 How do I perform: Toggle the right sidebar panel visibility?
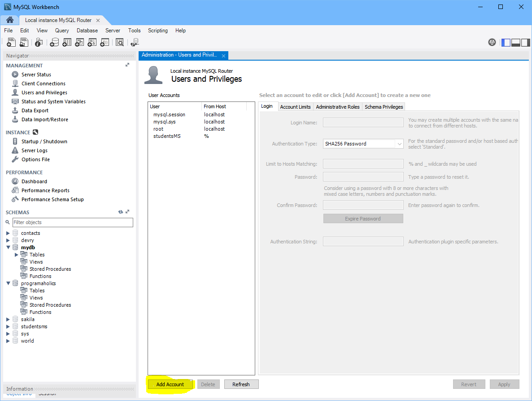[525, 42]
